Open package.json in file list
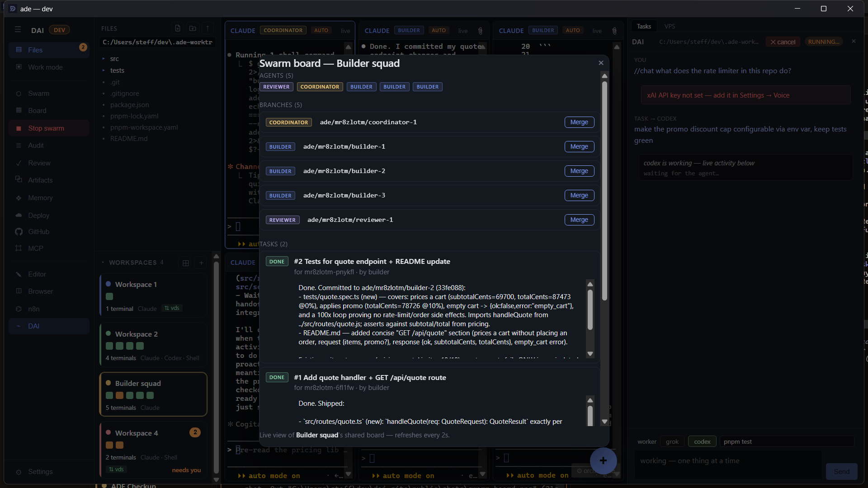 point(129,105)
